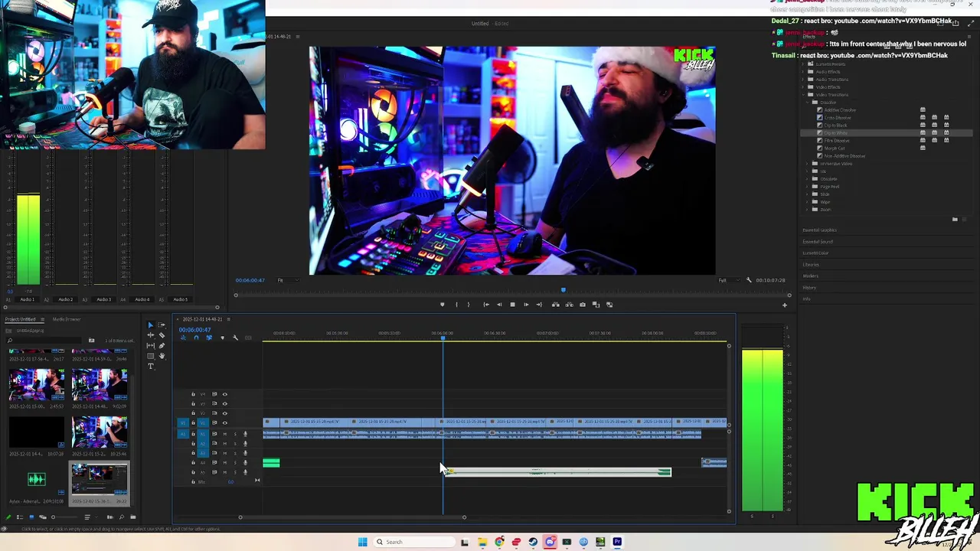Solo audio track A2
This screenshot has width=980, height=551.
235,443
